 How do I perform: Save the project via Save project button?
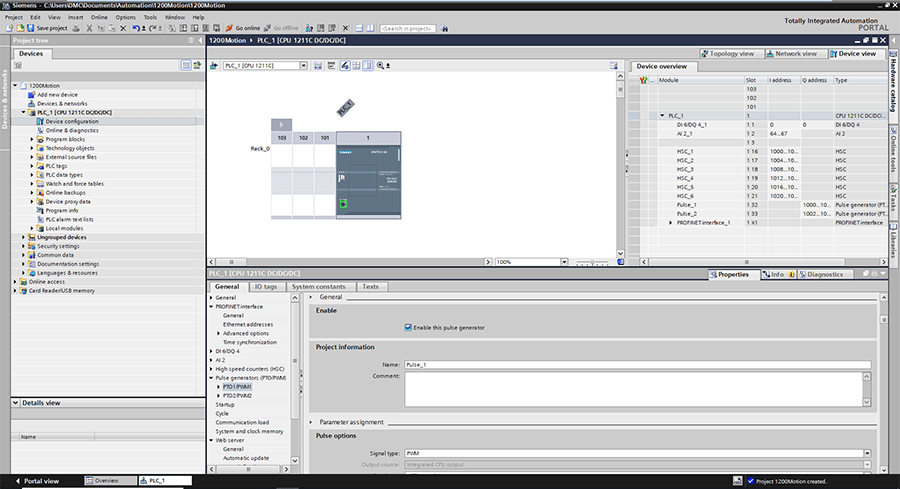point(47,28)
